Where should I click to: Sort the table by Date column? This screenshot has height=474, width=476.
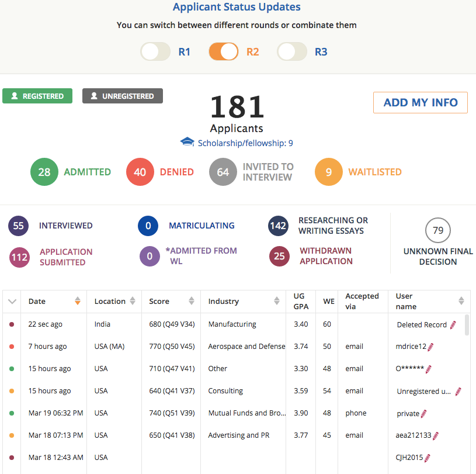78,302
